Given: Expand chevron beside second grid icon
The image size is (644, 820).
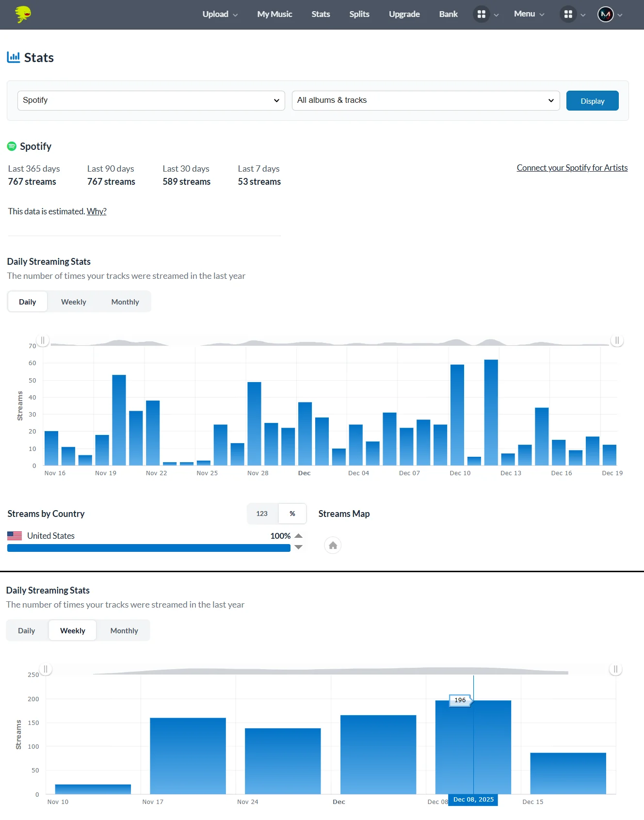Looking at the screenshot, I should 583,15.
